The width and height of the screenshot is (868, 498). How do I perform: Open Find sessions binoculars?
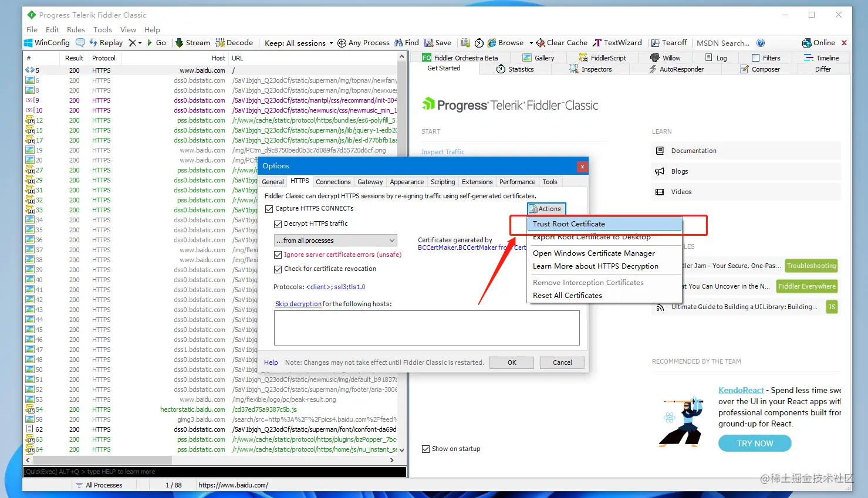(406, 43)
